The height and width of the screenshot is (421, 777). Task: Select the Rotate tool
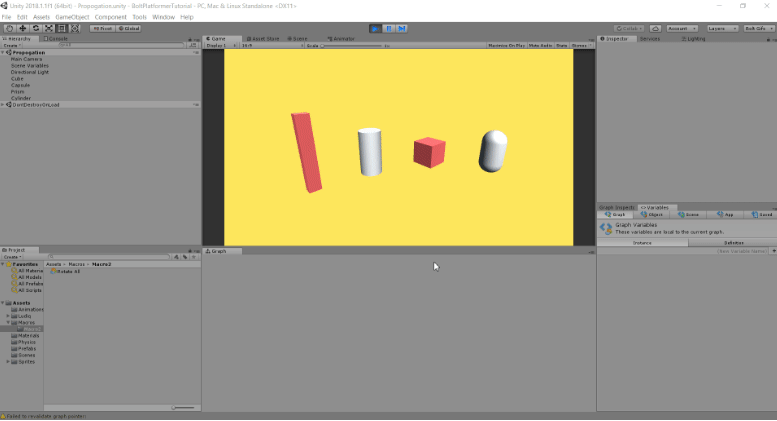point(35,28)
